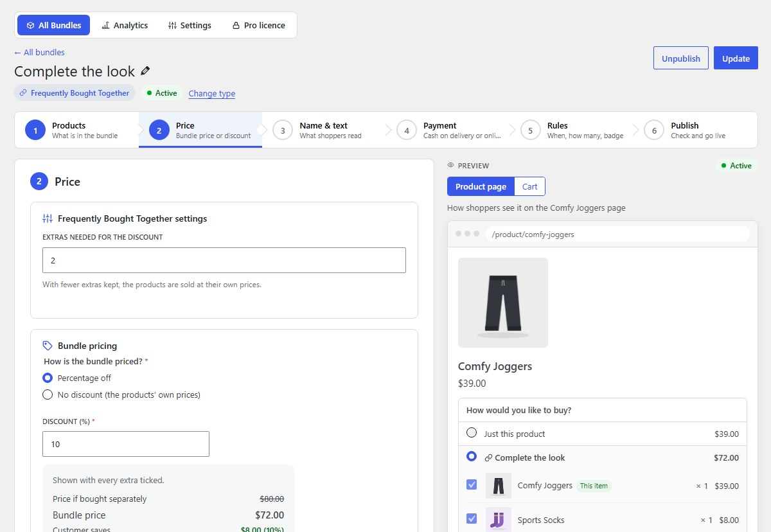Jump to step 4 Payment

(x=448, y=130)
